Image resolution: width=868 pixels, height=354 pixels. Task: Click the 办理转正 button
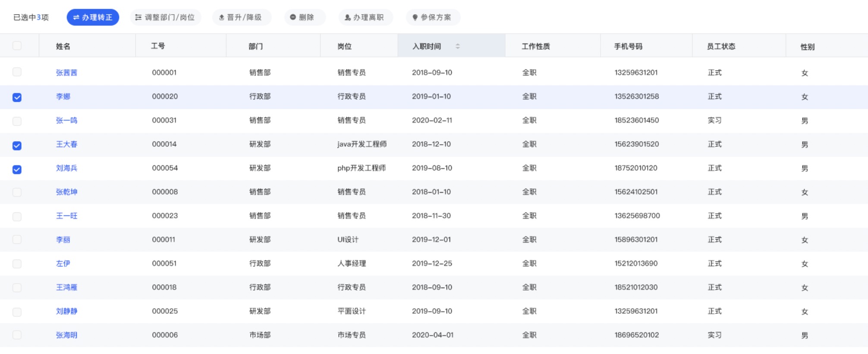pyautogui.click(x=93, y=17)
